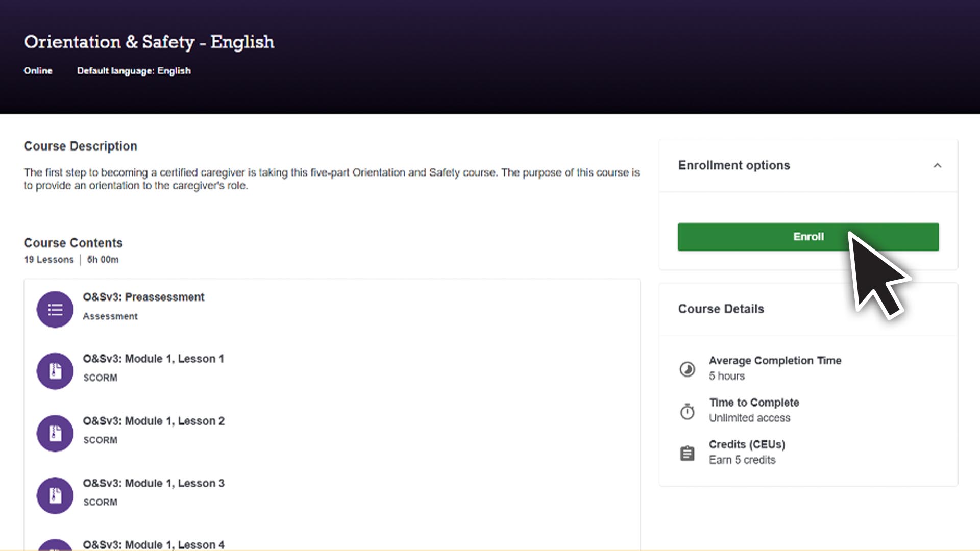Click Module 1 Lesson 2 SCORM icon
The image size is (980, 551).
(55, 433)
